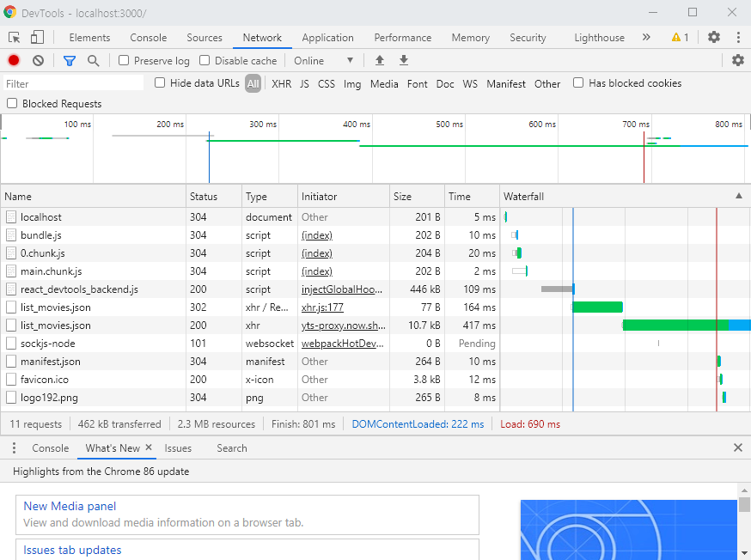Select the 0.chunk.js request row
The height and width of the screenshot is (560, 751).
pos(375,253)
